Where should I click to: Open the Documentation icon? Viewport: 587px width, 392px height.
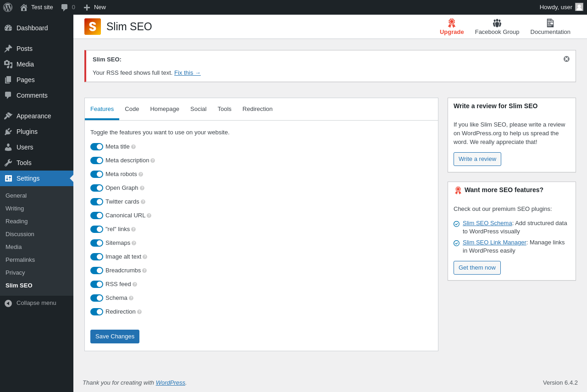[550, 23]
